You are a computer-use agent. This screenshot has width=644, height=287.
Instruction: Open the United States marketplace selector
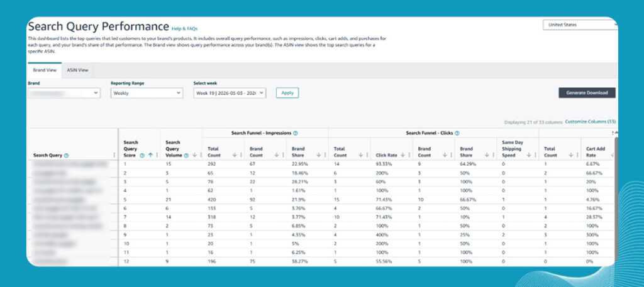coord(580,25)
